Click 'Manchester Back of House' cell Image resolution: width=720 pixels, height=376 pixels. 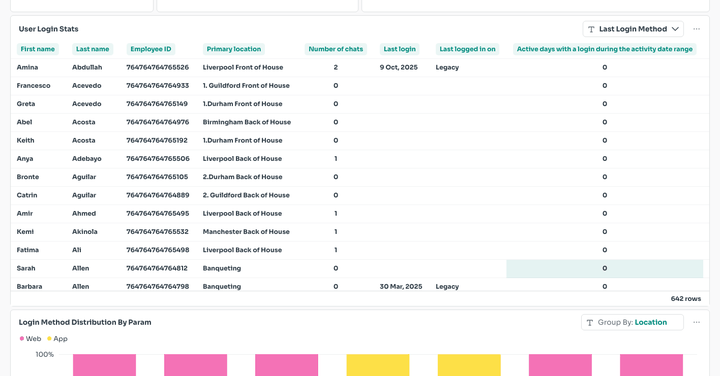pos(246,232)
